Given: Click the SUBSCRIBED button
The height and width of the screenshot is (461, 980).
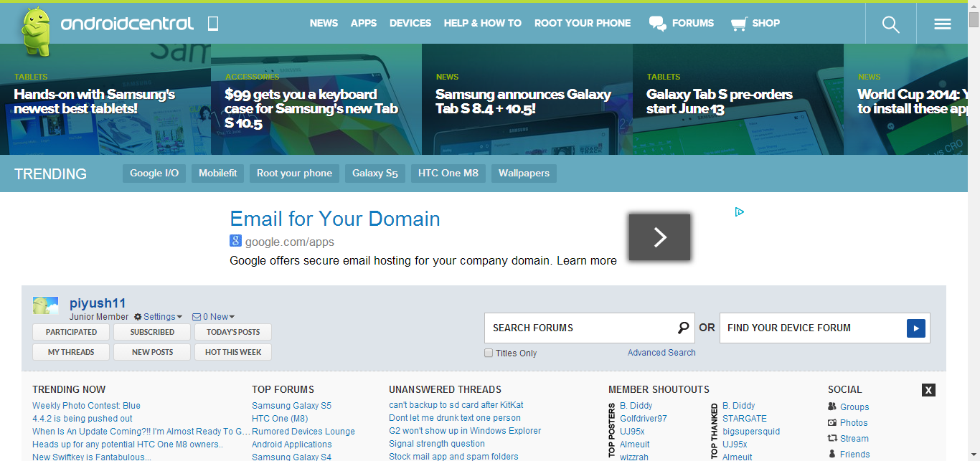Looking at the screenshot, I should click(x=152, y=332).
